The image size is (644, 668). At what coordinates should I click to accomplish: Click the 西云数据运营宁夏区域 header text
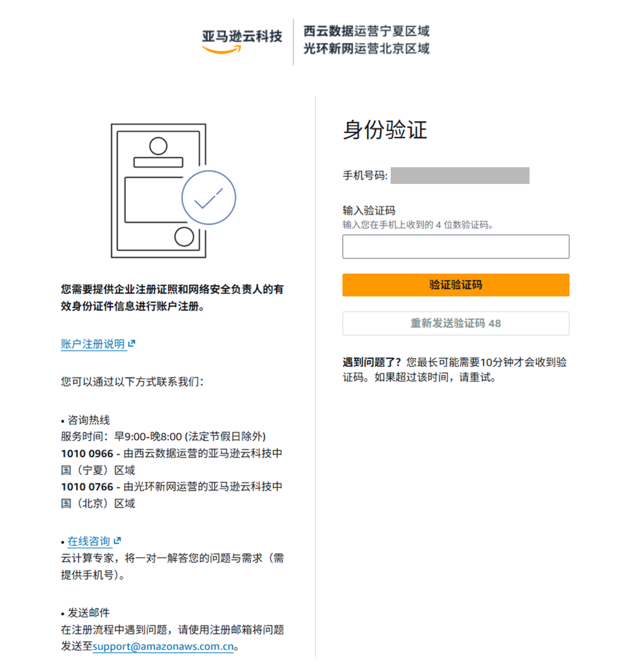[367, 31]
